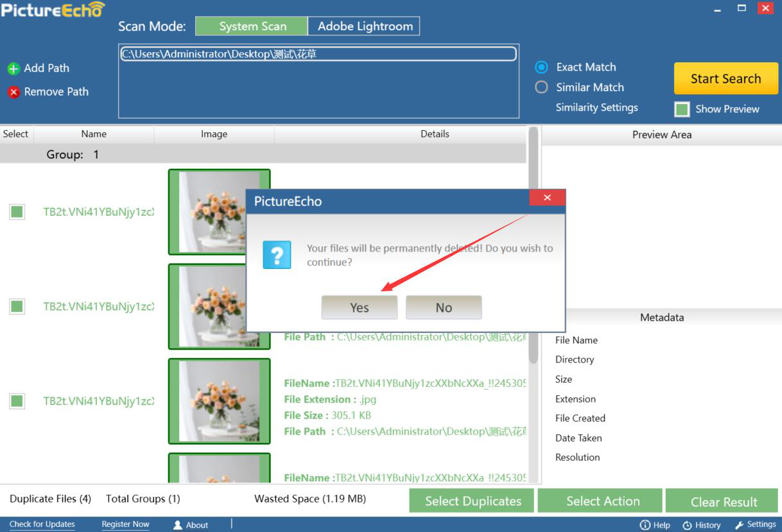This screenshot has height=532, width=782.
Task: Uncheck the second file's select checkbox
Action: pos(17,306)
